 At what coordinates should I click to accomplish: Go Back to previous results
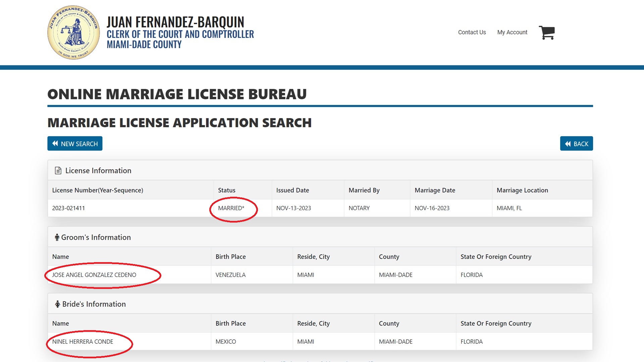click(x=576, y=143)
